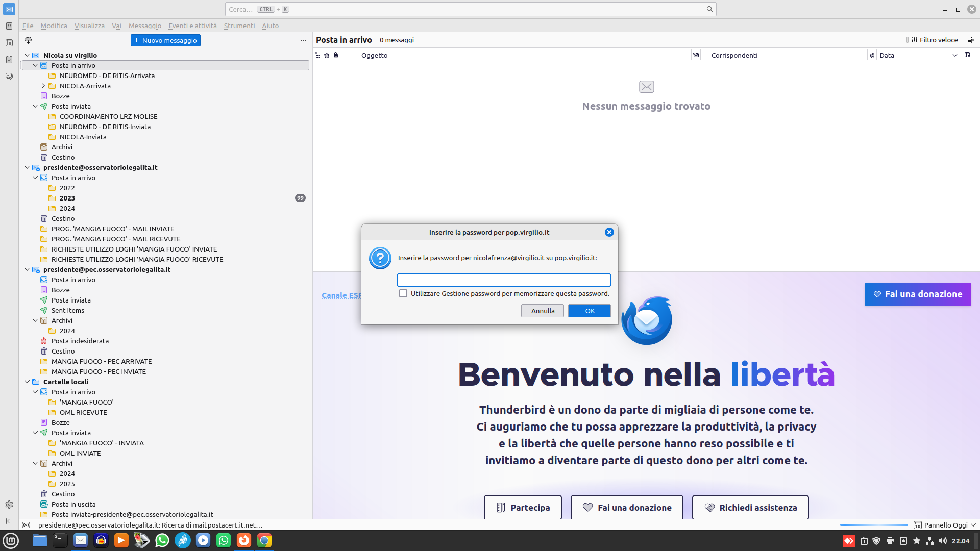Image resolution: width=980 pixels, height=551 pixels.
Task: Click the search magnifier icon
Action: pyautogui.click(x=709, y=9)
